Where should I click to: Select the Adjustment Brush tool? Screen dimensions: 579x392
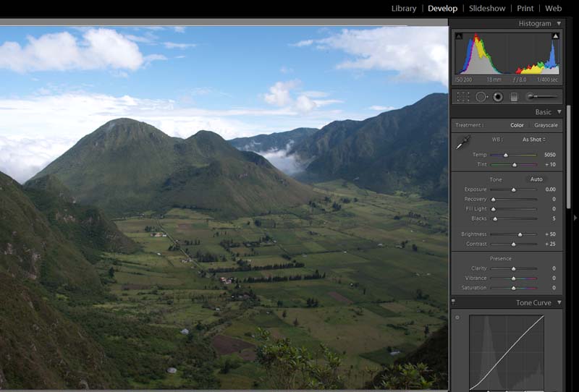coord(542,97)
